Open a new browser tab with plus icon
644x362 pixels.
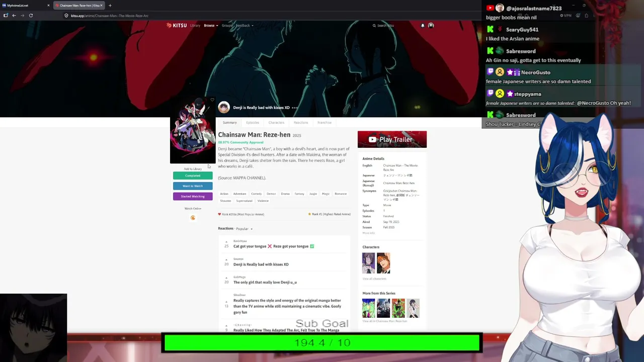click(x=110, y=6)
